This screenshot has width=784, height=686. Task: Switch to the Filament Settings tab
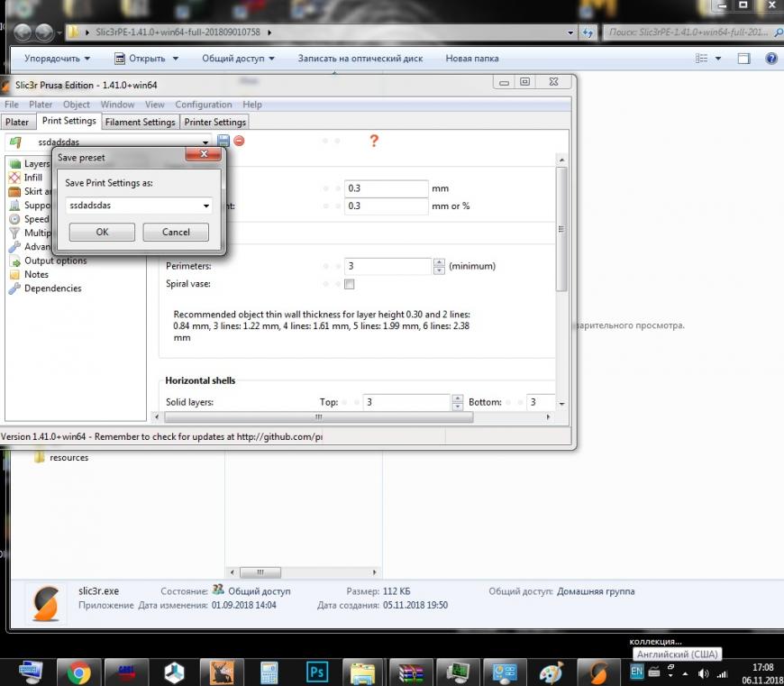(x=140, y=122)
